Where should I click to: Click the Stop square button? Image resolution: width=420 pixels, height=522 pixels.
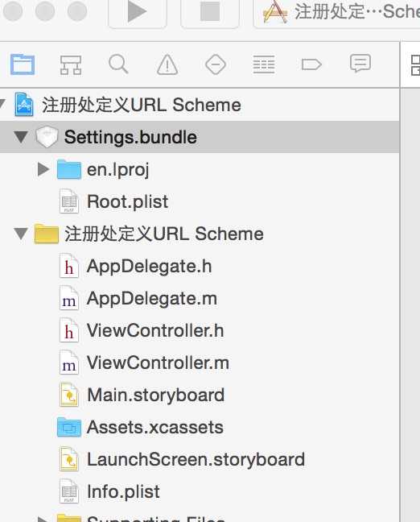pyautogui.click(x=210, y=12)
